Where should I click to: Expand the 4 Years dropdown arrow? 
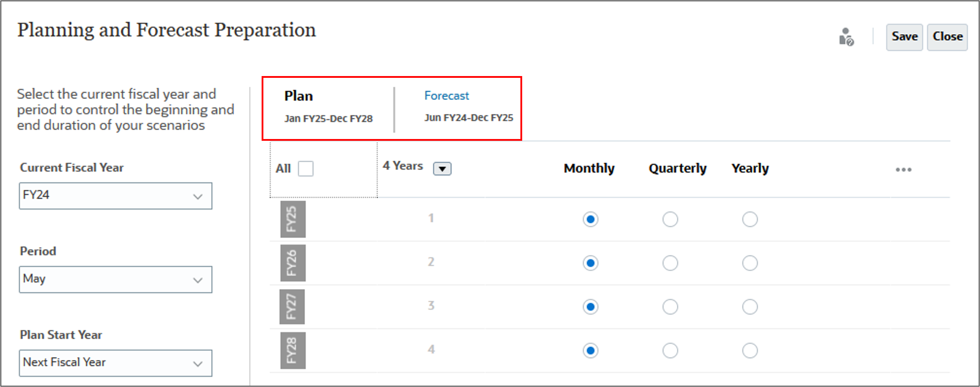442,169
